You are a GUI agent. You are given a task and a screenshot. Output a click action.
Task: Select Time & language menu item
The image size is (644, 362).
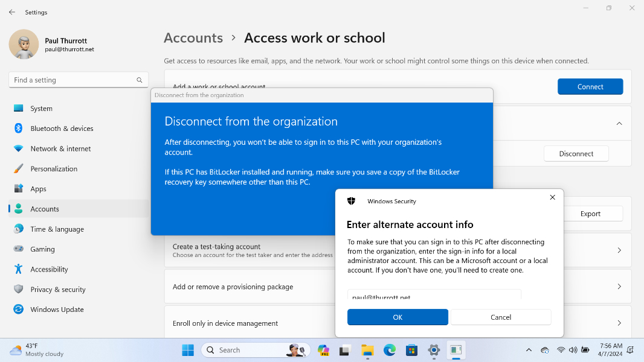pyautogui.click(x=57, y=229)
